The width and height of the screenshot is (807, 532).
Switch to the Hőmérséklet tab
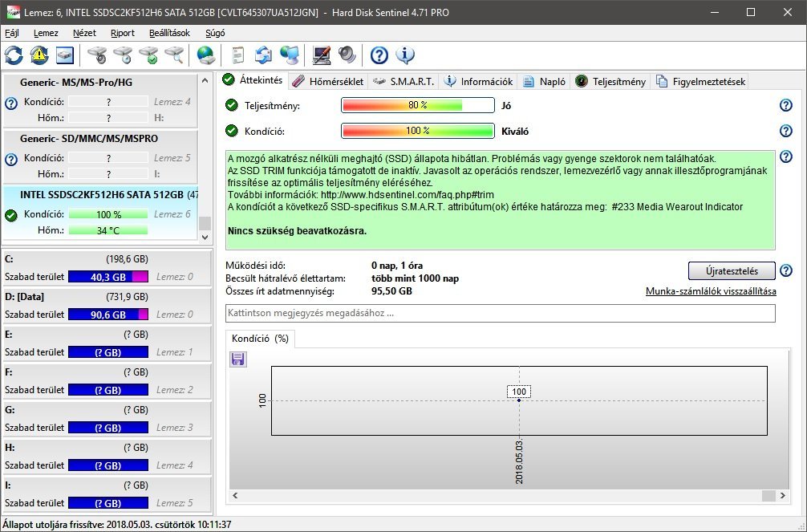(x=328, y=81)
